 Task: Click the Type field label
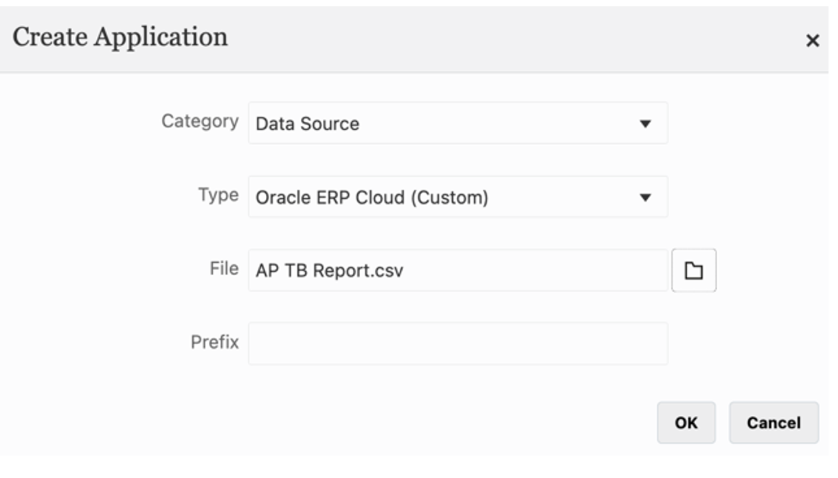tap(218, 195)
